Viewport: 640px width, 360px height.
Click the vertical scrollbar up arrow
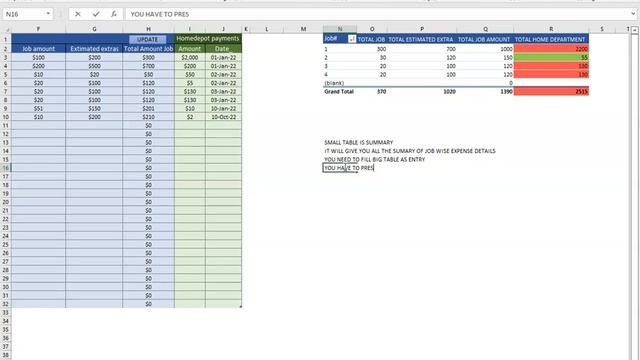[635, 30]
